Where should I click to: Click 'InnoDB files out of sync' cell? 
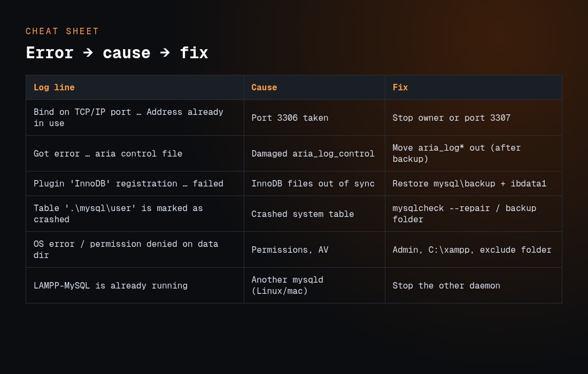[x=314, y=184]
